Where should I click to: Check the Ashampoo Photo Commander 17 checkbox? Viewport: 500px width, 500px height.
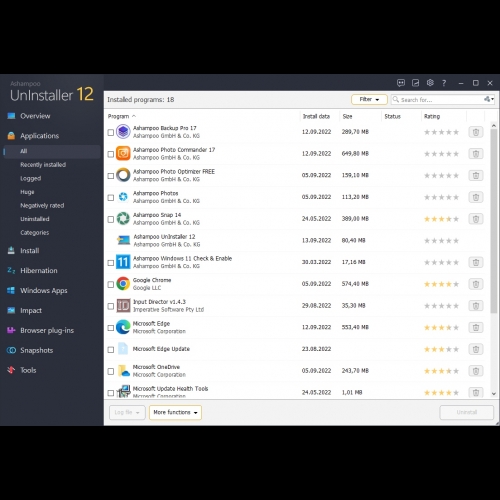tap(111, 154)
